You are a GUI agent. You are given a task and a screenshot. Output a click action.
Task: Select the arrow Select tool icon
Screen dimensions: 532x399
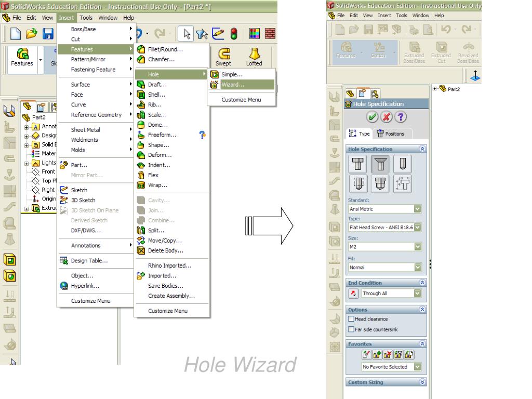[187, 34]
